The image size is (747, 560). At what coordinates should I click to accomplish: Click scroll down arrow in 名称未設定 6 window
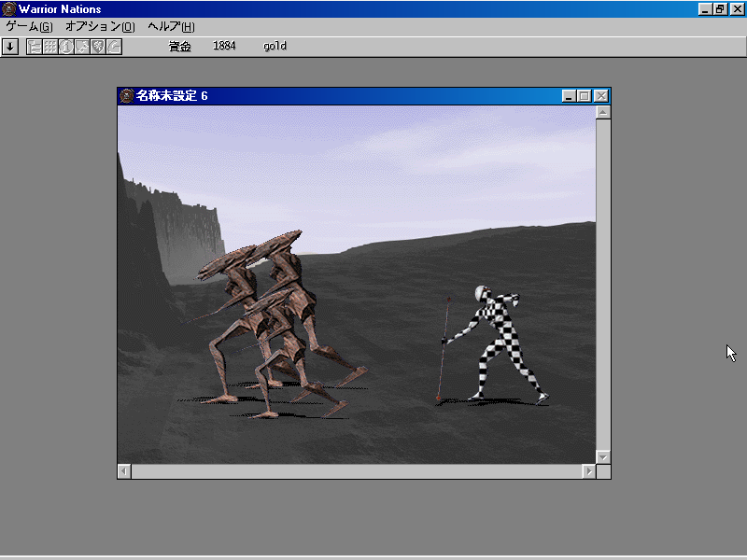point(603,457)
